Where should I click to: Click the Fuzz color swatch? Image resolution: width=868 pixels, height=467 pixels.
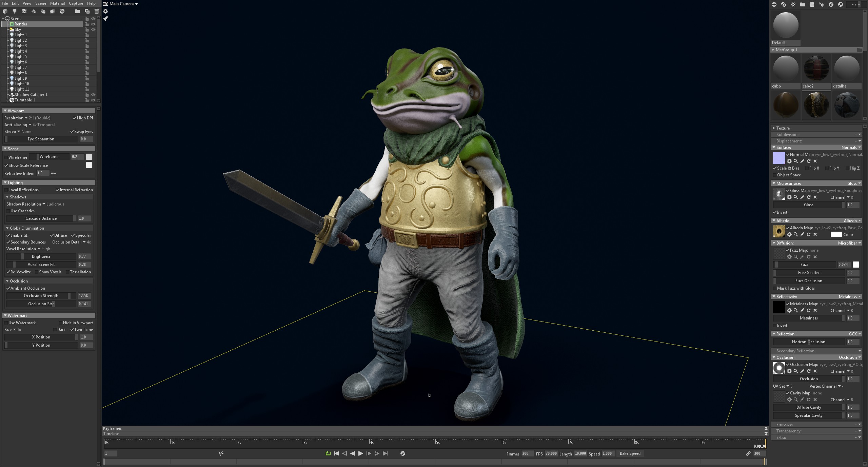[856, 265]
